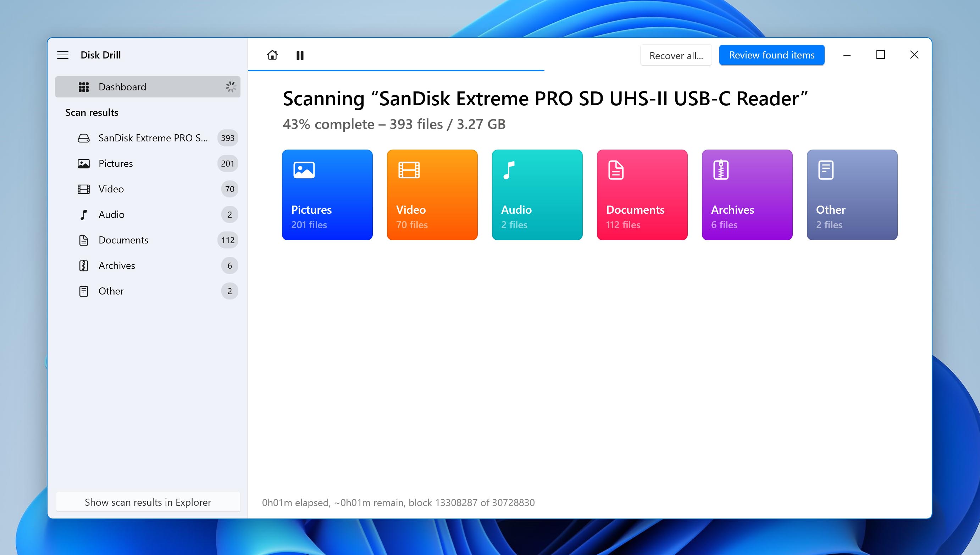Click Show scan results in Explorer
The height and width of the screenshot is (555, 980).
click(x=148, y=502)
